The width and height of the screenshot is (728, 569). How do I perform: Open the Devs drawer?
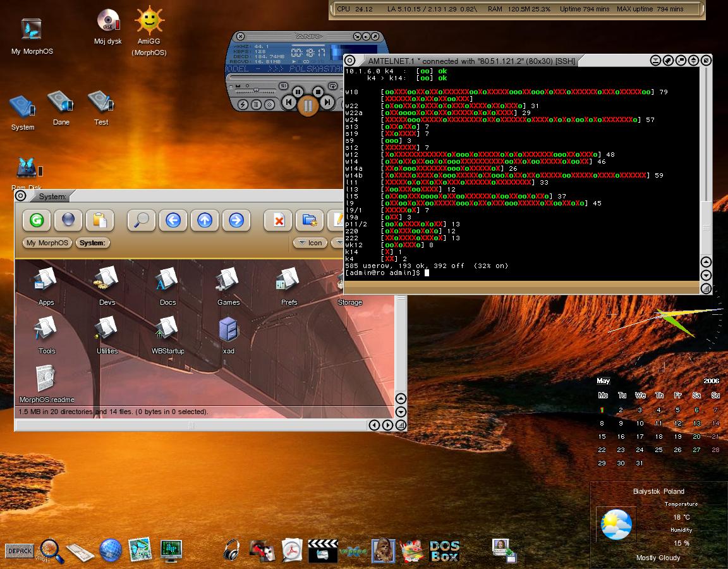pos(107,279)
